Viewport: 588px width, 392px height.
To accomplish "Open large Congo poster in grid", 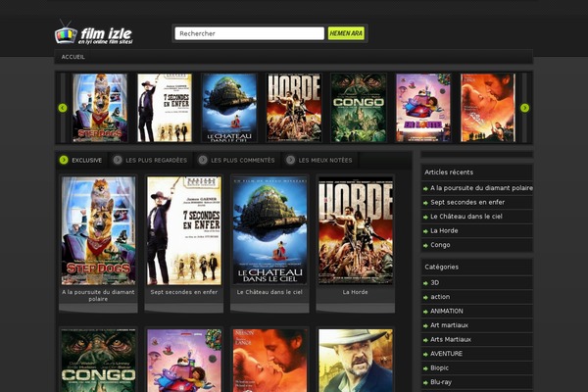I will click(x=98, y=361).
